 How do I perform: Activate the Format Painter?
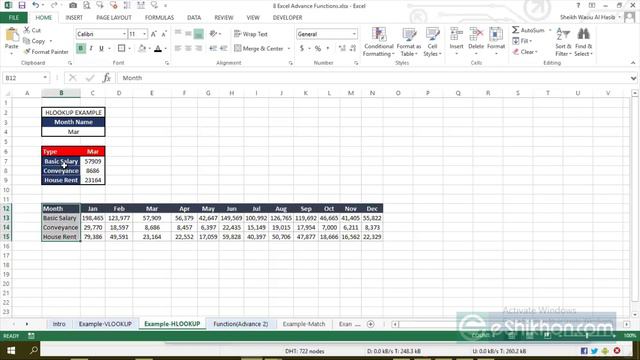coord(46,52)
